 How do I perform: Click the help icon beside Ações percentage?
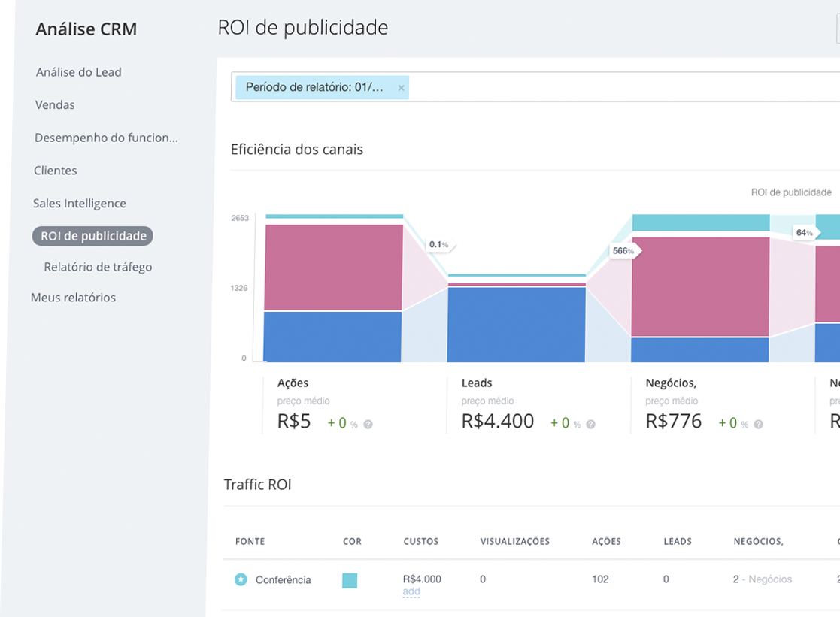click(368, 425)
